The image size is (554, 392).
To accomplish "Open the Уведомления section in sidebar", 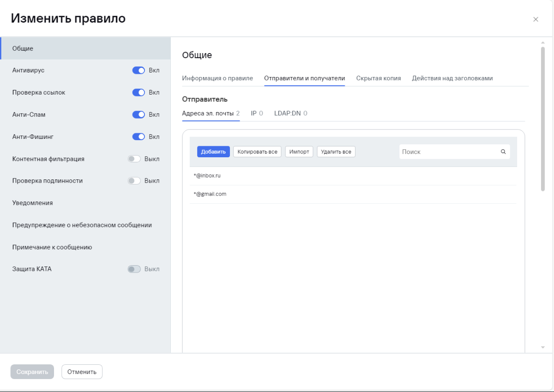I will click(x=33, y=203).
